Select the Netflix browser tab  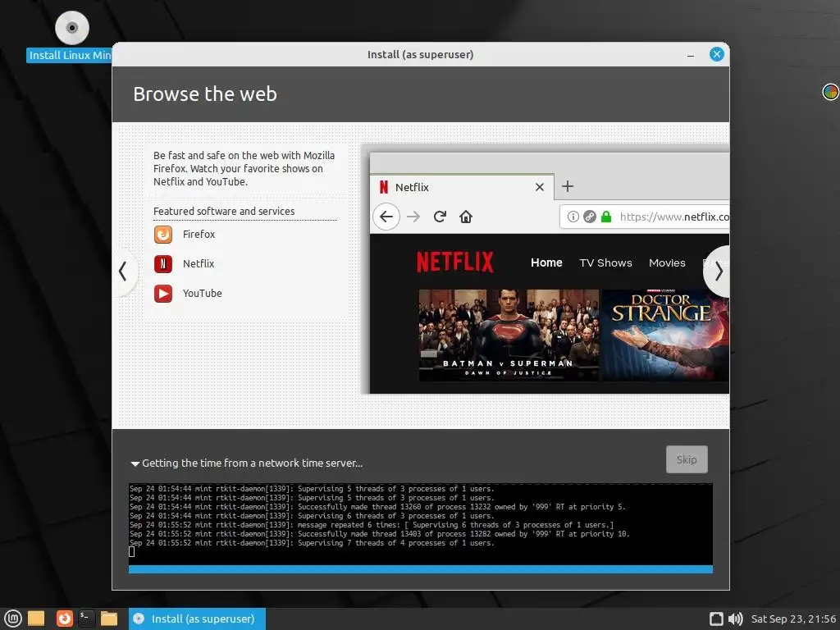click(x=462, y=187)
